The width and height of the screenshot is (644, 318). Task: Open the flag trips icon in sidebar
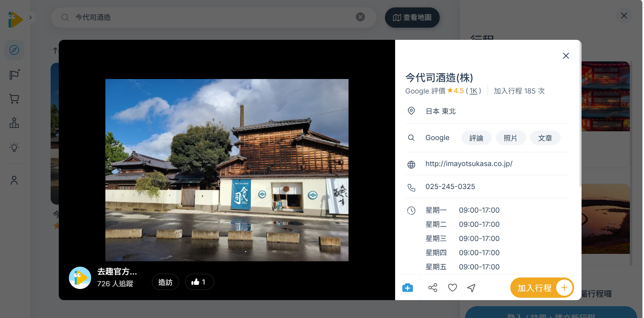14,75
